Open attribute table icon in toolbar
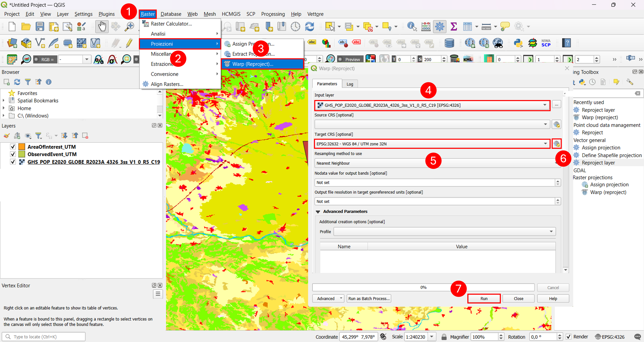The image size is (644, 342). coord(467,27)
